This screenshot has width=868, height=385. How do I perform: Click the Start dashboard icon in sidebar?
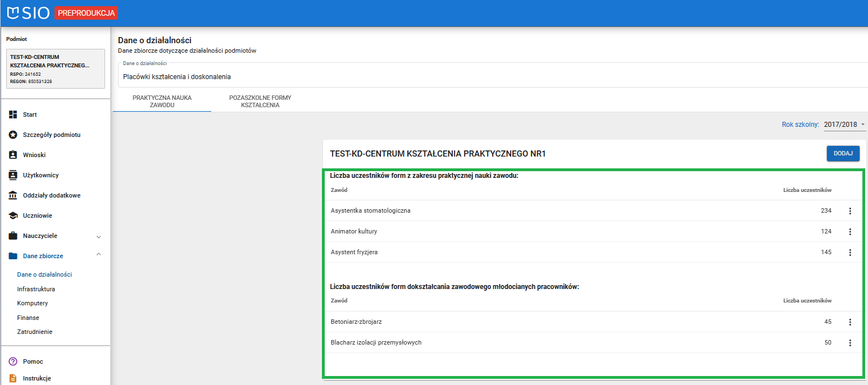pos(13,114)
